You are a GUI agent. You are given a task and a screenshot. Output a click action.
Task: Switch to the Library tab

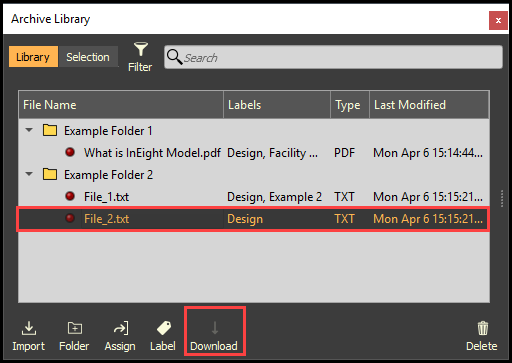click(x=33, y=57)
